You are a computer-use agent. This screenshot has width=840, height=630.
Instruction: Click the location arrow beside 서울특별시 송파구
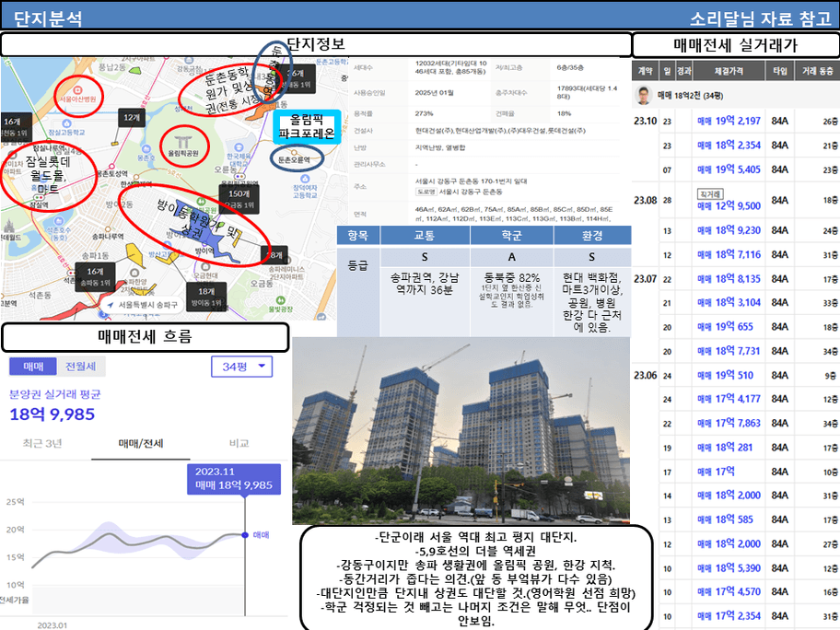111,304
